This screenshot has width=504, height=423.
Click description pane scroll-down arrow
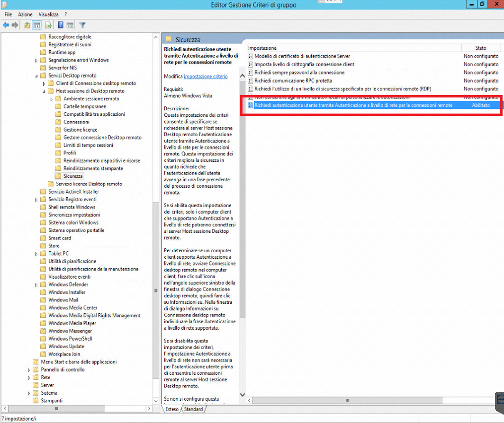(243, 395)
